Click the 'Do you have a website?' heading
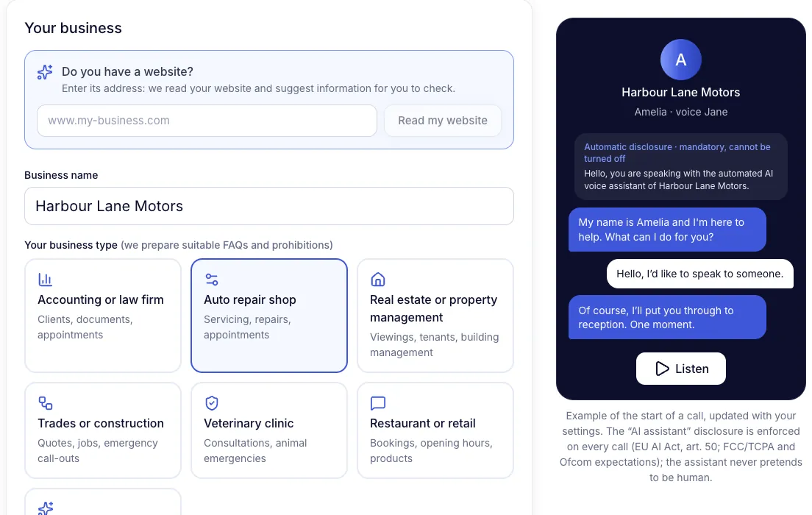This screenshot has width=812, height=515. [x=127, y=71]
